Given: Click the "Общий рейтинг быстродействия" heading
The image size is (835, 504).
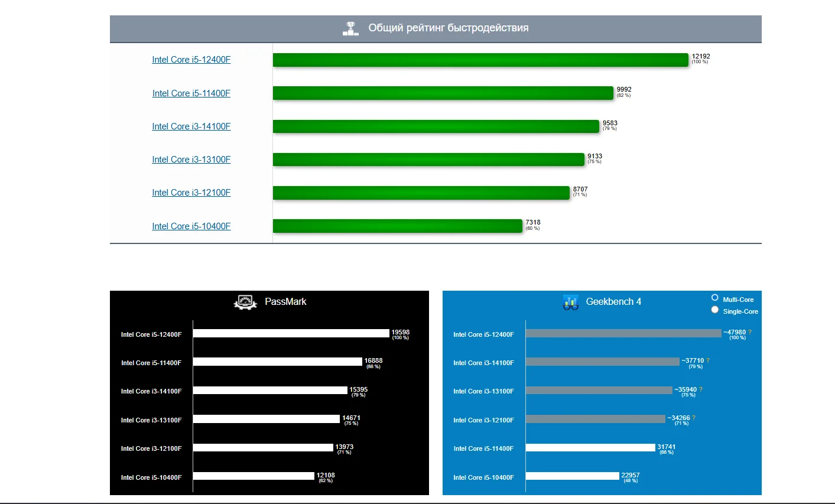Looking at the screenshot, I should (x=449, y=28).
